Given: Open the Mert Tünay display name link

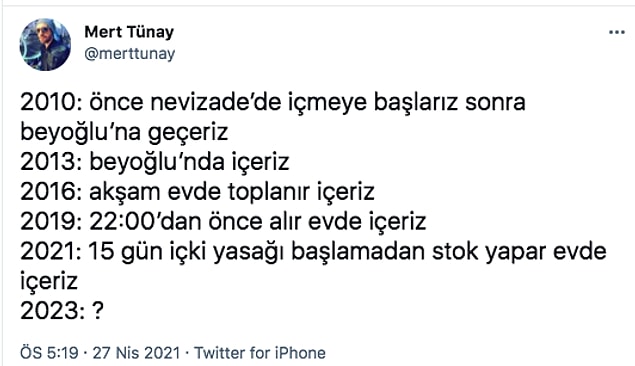Looking at the screenshot, I should click(129, 32).
